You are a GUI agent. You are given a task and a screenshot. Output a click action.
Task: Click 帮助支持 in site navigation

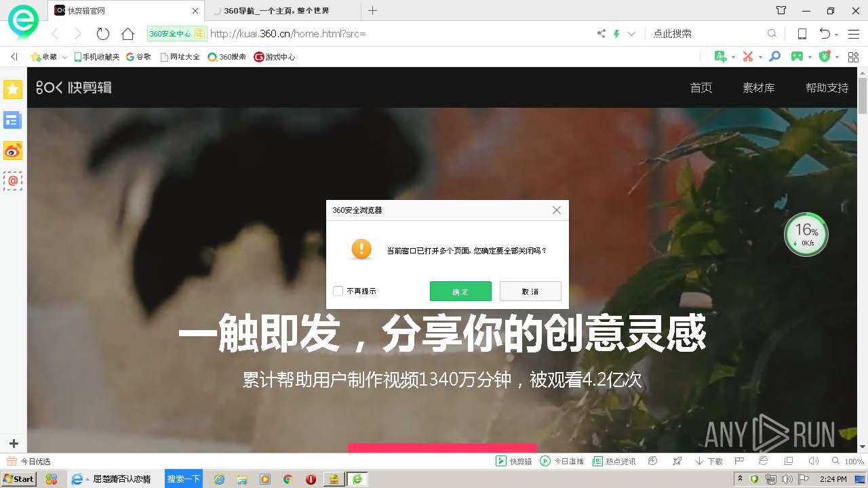pos(827,87)
